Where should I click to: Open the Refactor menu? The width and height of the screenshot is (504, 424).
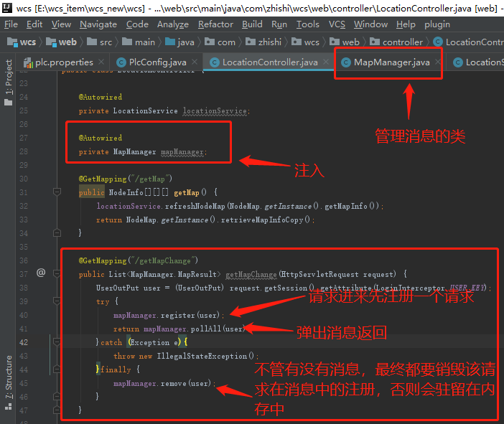click(x=215, y=24)
